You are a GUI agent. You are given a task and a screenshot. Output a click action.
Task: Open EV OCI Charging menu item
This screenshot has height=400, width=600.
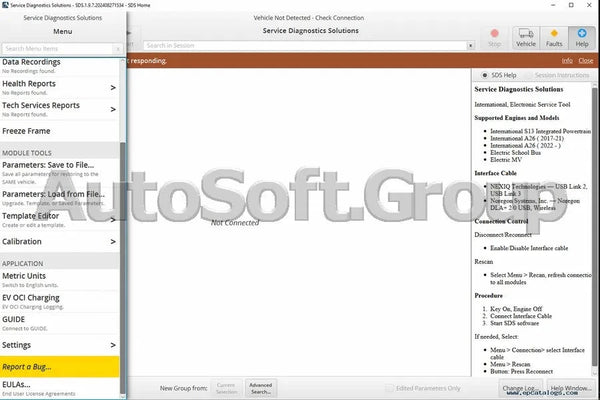click(60, 302)
